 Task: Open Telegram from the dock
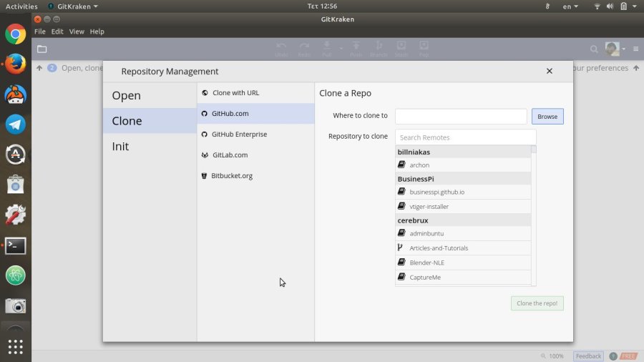point(16,124)
